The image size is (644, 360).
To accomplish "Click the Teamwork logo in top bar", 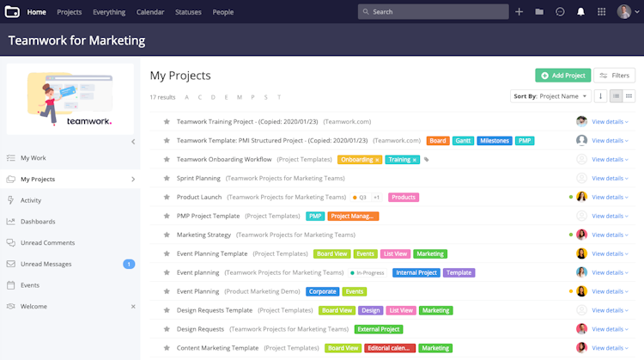I will [x=12, y=12].
